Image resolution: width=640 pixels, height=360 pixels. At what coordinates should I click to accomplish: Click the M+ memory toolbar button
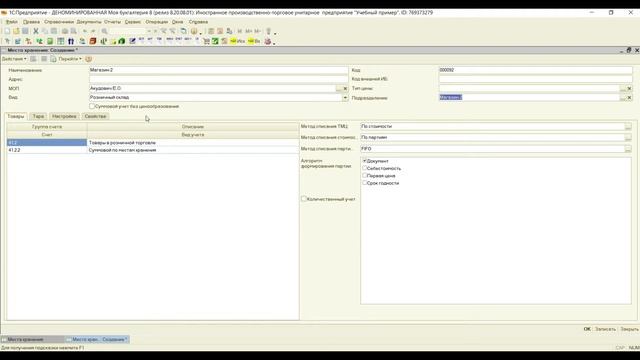pyautogui.click(x=249, y=31)
